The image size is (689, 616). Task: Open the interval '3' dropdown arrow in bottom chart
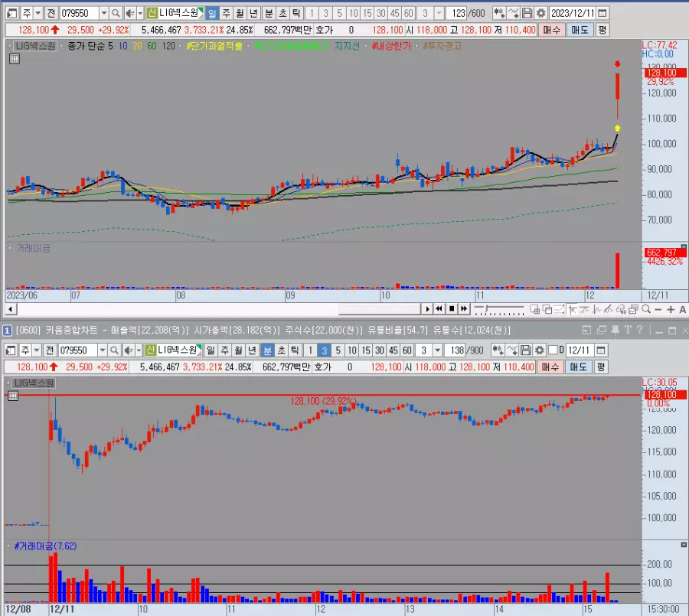(437, 350)
